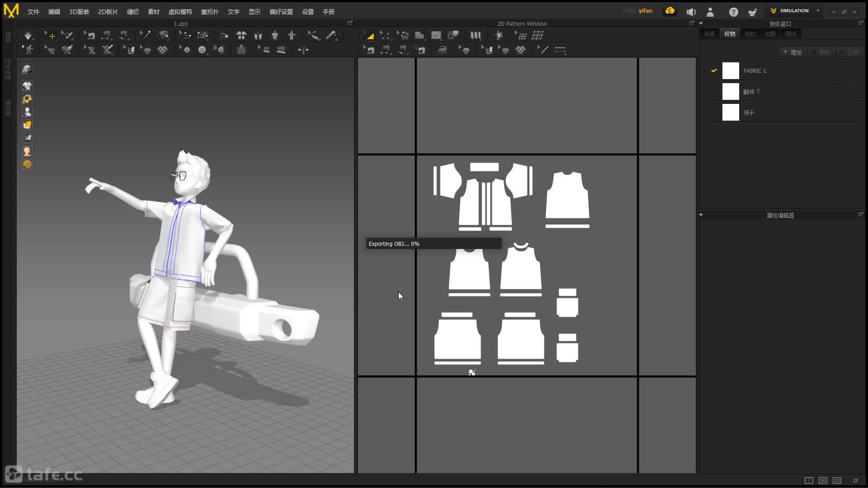Open the Help question mark icon
The image size is (868, 488).
point(733,12)
